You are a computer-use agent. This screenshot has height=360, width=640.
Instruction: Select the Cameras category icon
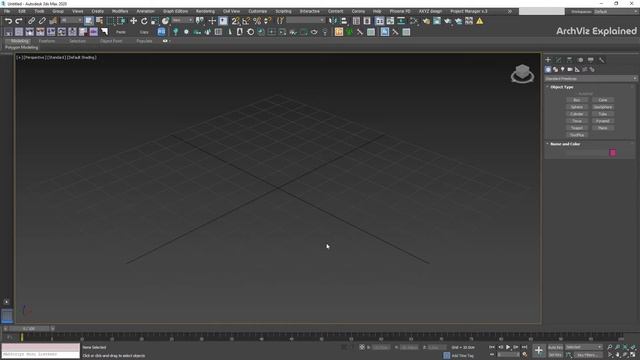(x=570, y=70)
